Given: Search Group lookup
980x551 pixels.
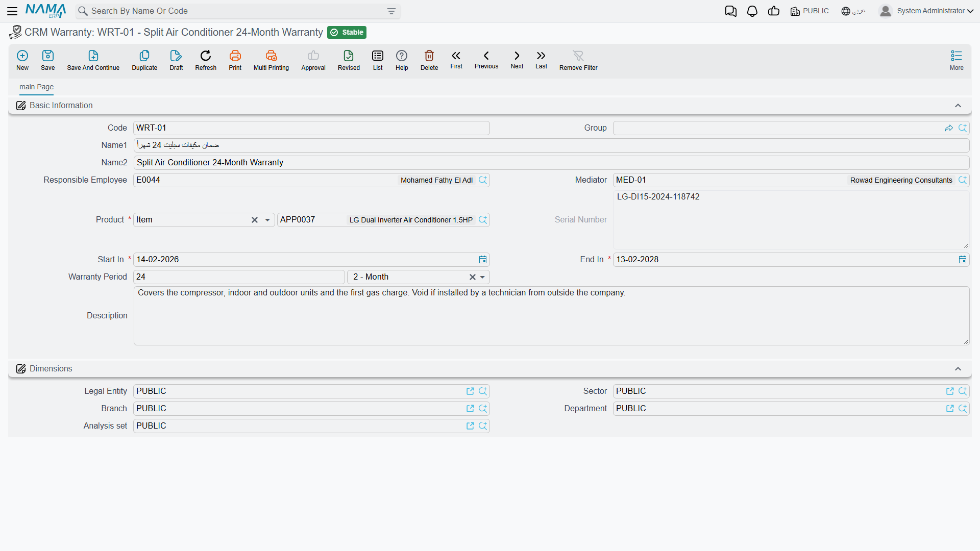Looking at the screenshot, I should point(963,128).
